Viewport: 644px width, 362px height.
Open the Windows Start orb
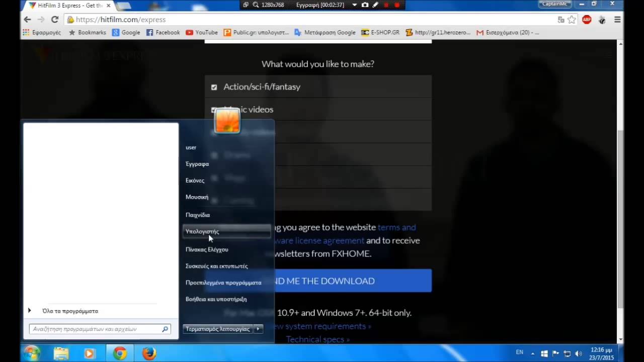tap(31, 353)
